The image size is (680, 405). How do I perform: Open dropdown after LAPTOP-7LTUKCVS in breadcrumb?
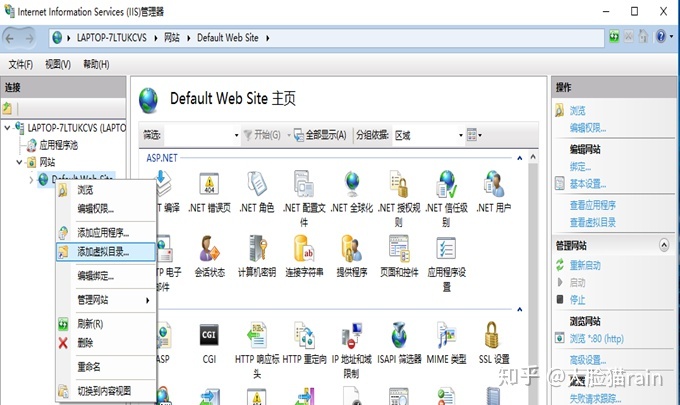click(x=155, y=38)
